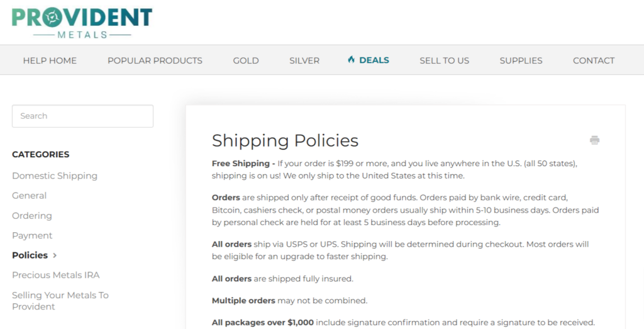View the Payment category
The height and width of the screenshot is (329, 644).
click(x=32, y=235)
